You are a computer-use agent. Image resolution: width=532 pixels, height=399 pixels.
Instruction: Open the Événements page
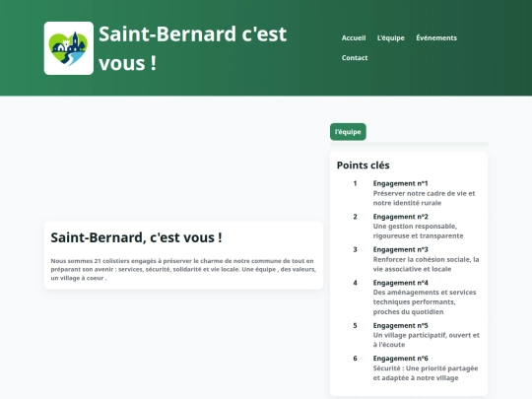coord(436,38)
